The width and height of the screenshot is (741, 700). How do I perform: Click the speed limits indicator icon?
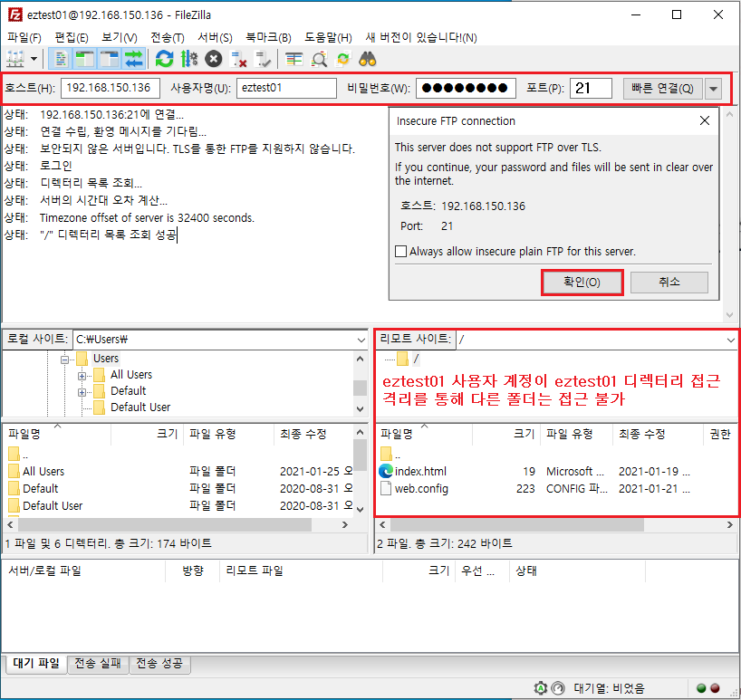558,688
